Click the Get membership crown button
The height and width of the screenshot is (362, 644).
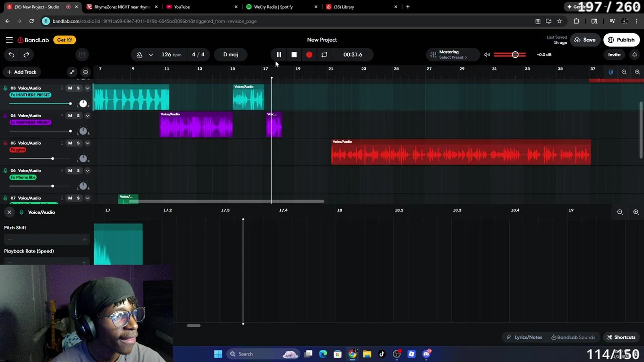coord(64,40)
